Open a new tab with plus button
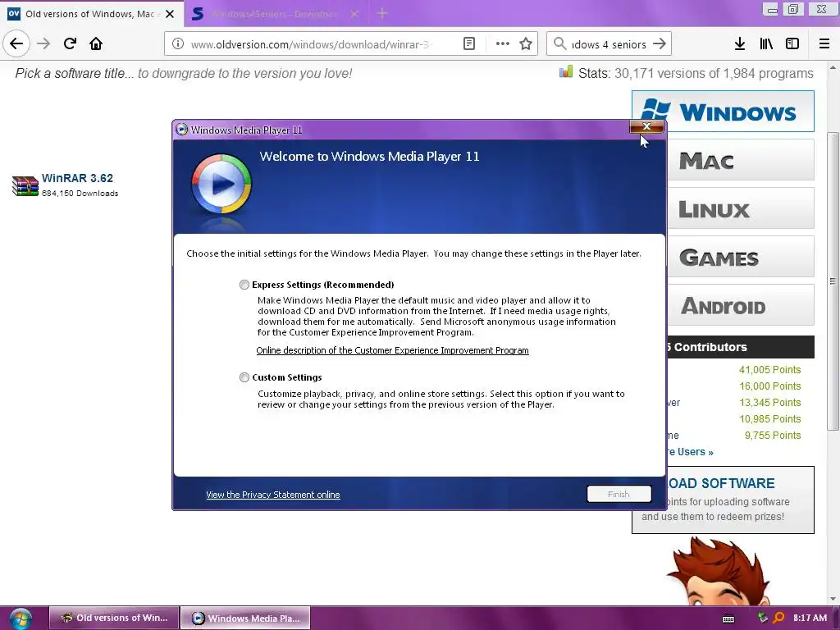The width and height of the screenshot is (840, 630). point(382,13)
